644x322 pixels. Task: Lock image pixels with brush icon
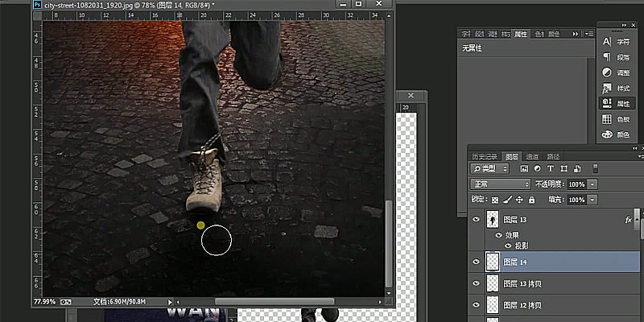tap(507, 200)
